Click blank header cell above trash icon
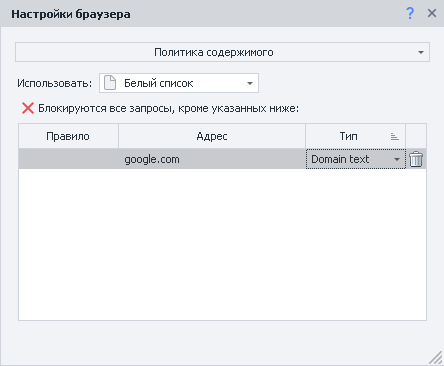The image size is (444, 366). pyautogui.click(x=416, y=136)
